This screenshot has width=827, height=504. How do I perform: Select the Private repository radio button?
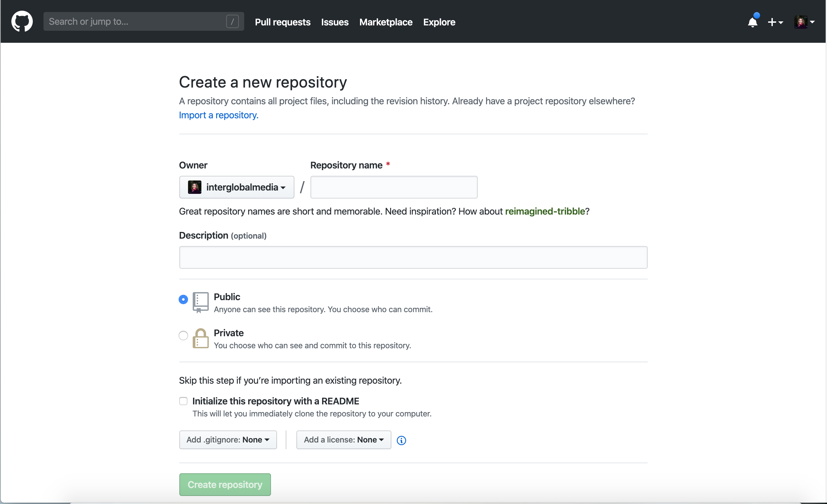[x=183, y=335]
